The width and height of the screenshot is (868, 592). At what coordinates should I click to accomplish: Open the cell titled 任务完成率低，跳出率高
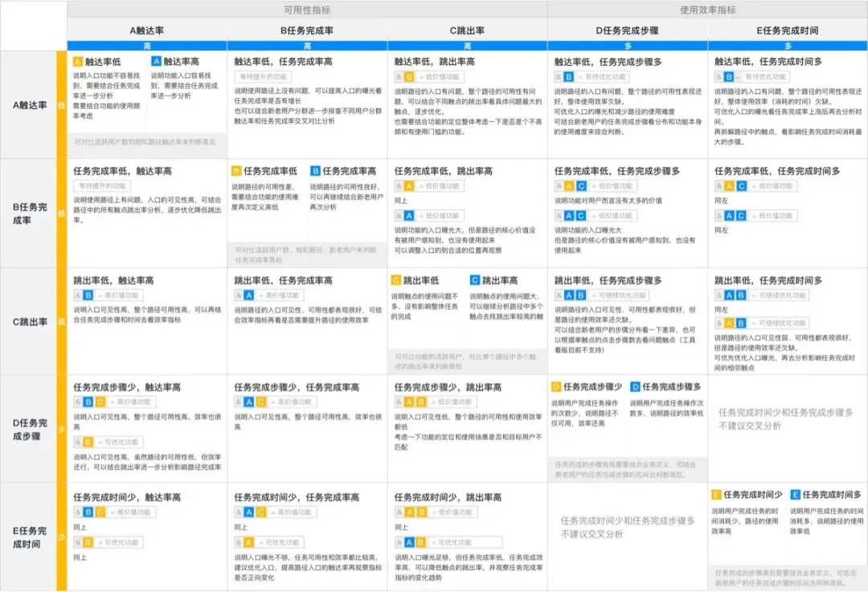click(444, 171)
